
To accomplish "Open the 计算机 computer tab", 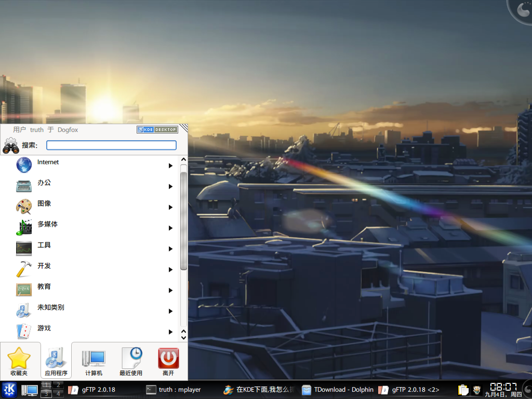I will coord(94,361).
